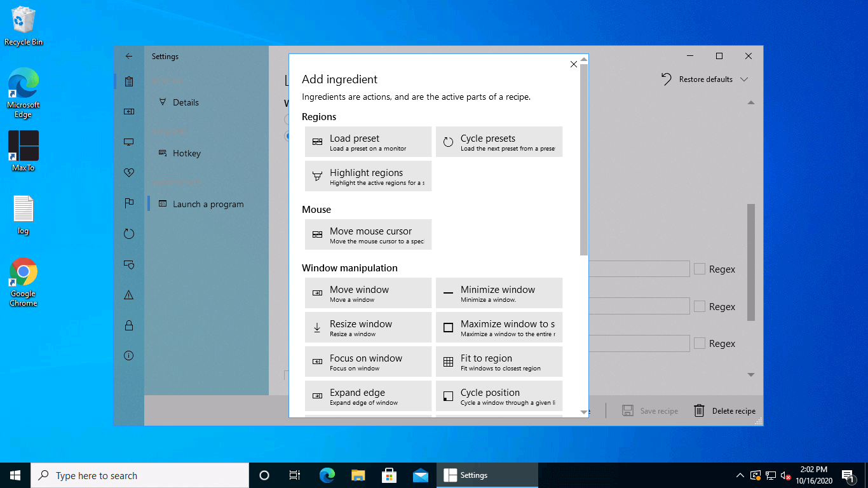Add the Load preset ingredient
This screenshot has width=868, height=488.
coord(368,142)
